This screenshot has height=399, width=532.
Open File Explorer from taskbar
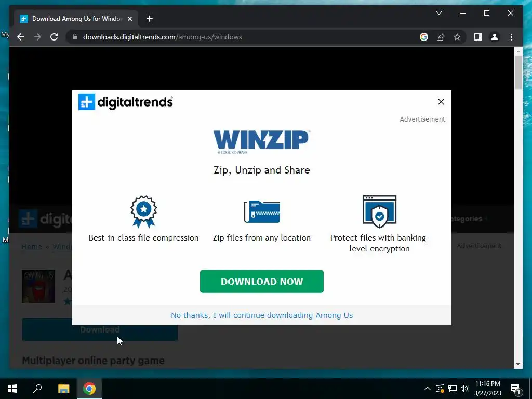click(63, 389)
